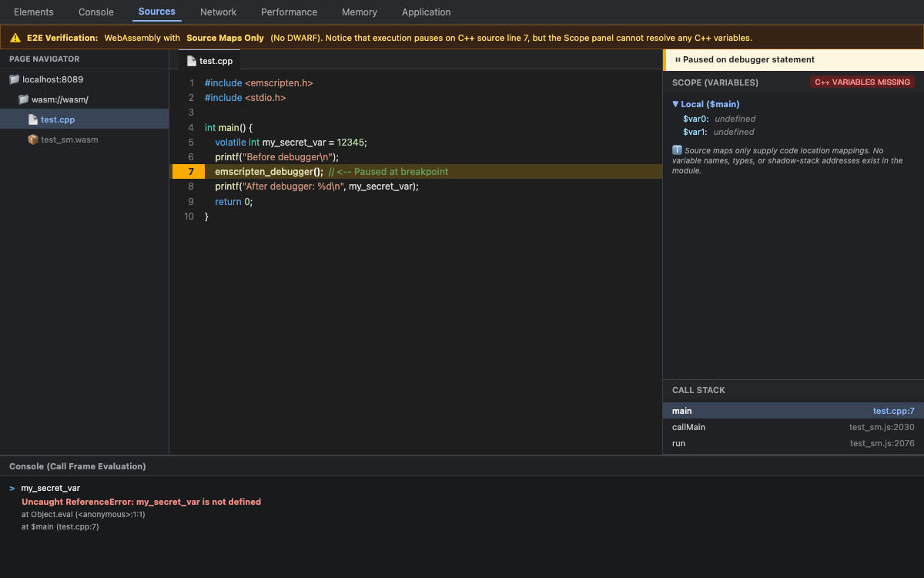Open the Network tab
This screenshot has height=578, width=924.
[219, 12]
